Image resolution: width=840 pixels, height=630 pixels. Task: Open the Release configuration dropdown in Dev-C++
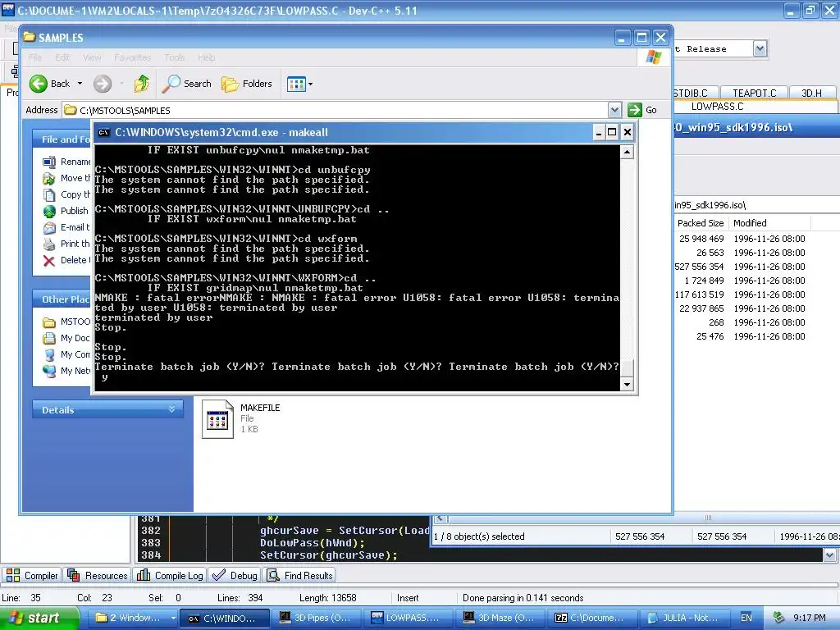[760, 48]
